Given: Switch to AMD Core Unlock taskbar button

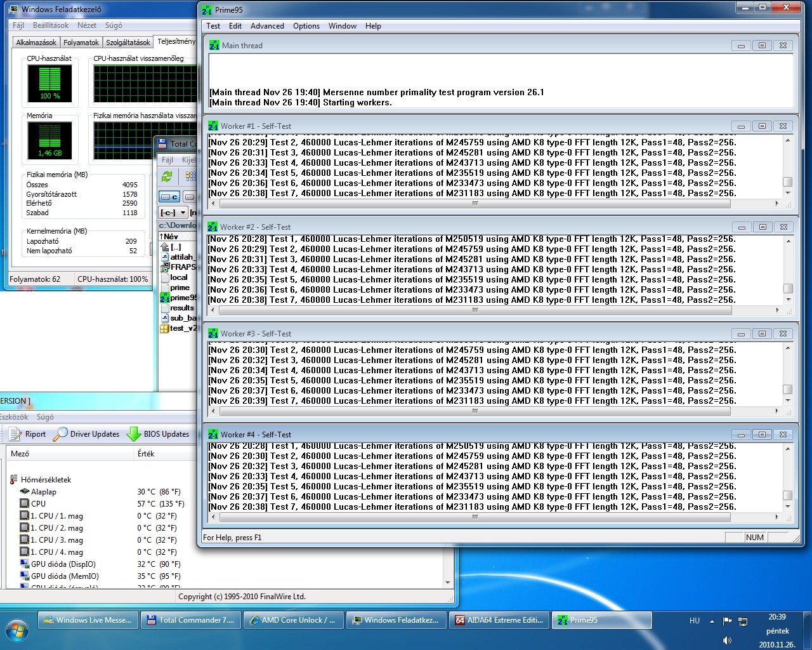Looking at the screenshot, I should (x=294, y=620).
